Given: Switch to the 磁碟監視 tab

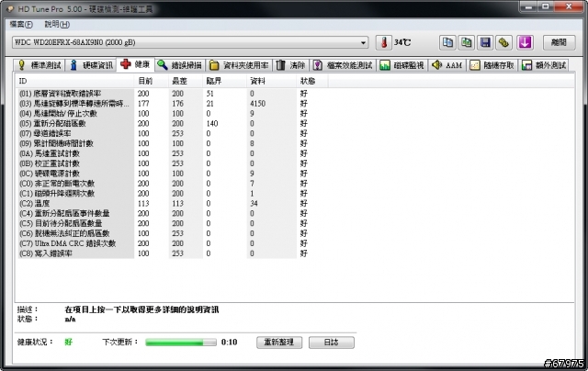Looking at the screenshot, I should click(x=402, y=65).
